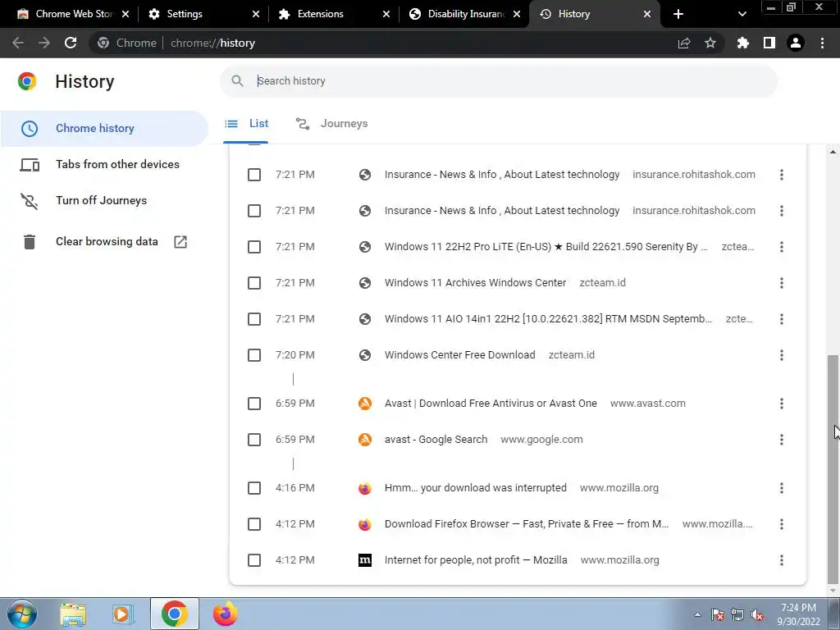The height and width of the screenshot is (630, 840).
Task: Open the Windows Start button
Action: click(22, 614)
